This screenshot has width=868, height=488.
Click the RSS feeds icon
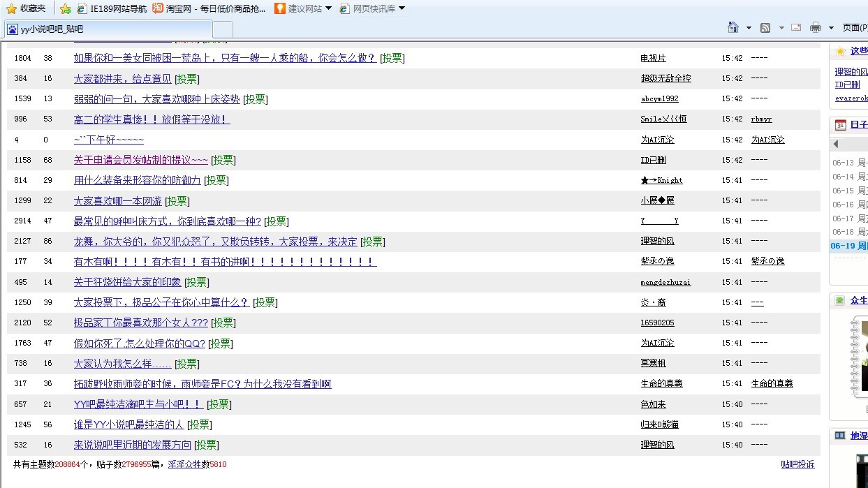pos(765,27)
